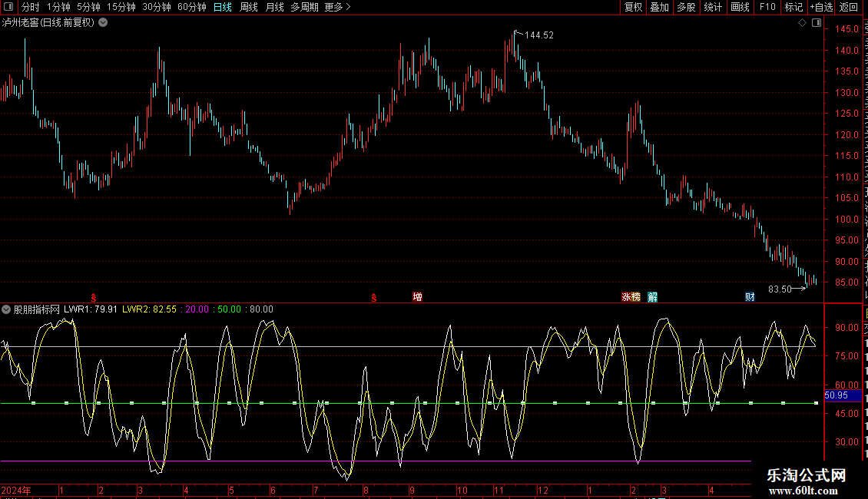The image size is (868, 499).
Task: Click the 145.00 price axis label
Action: click(x=846, y=29)
